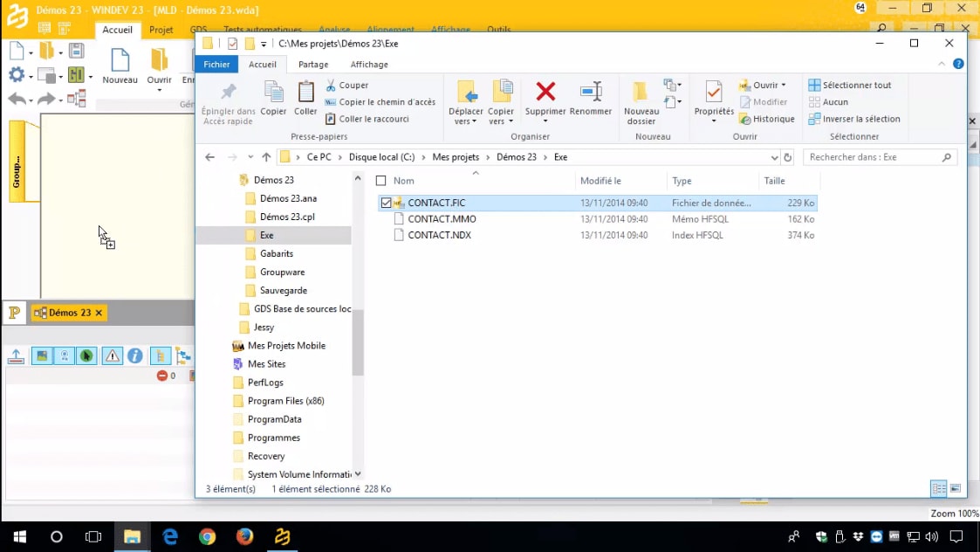Click WINDEV redo arrow
This screenshot has height=552, width=980.
coord(46,99)
